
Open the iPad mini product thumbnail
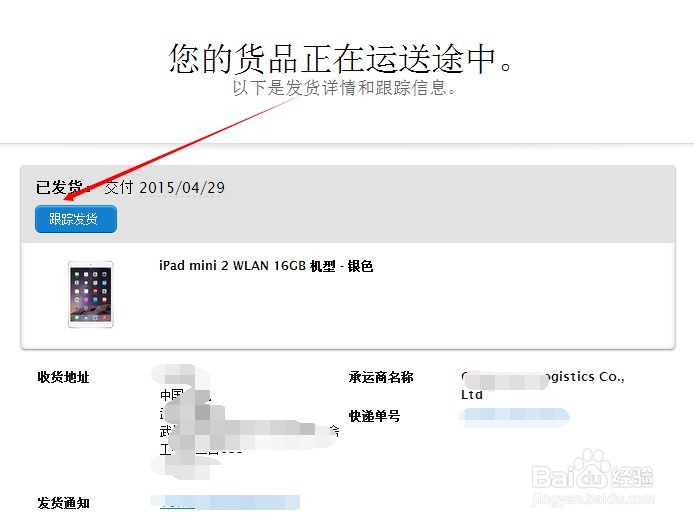click(91, 294)
